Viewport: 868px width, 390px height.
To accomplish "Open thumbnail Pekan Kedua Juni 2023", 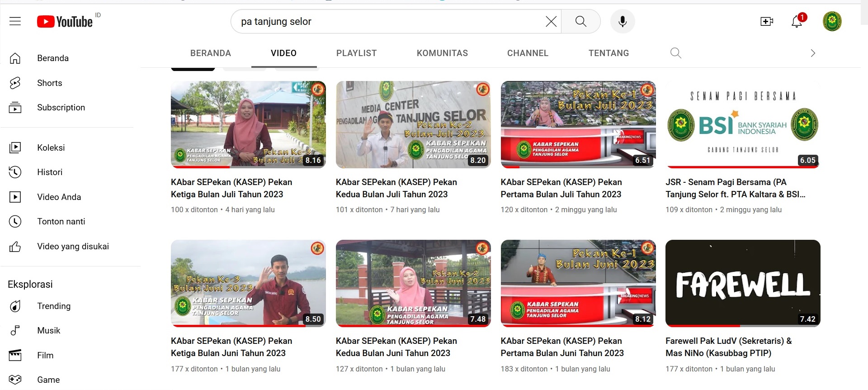I will point(413,283).
